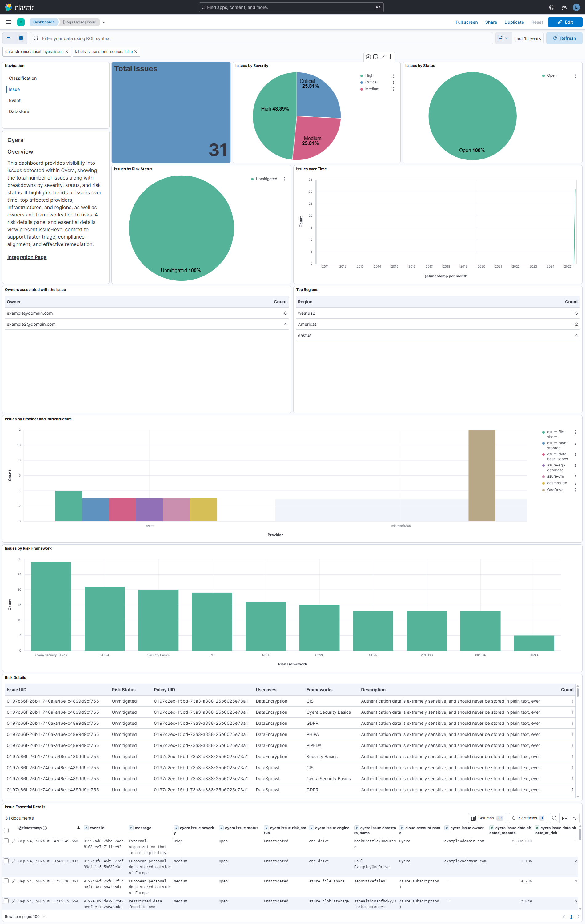Click the KQL filter input field
The width and height of the screenshot is (585, 924).
point(154,38)
